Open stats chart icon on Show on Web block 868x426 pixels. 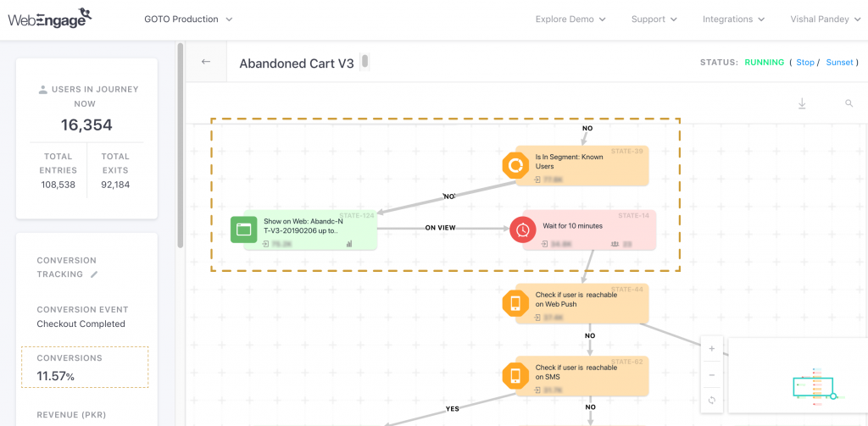[348, 244]
